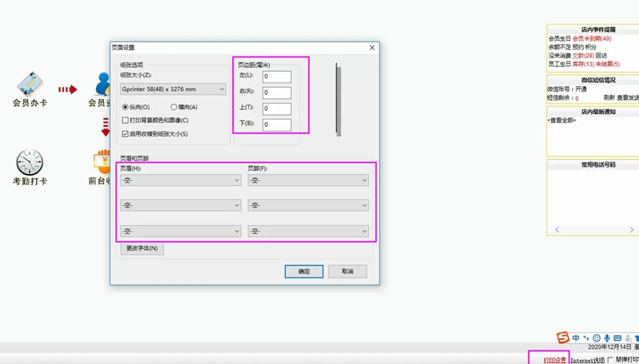639x364 pixels.
Task: Expand the first 页脚 footer dropdown
Action: tap(308, 181)
